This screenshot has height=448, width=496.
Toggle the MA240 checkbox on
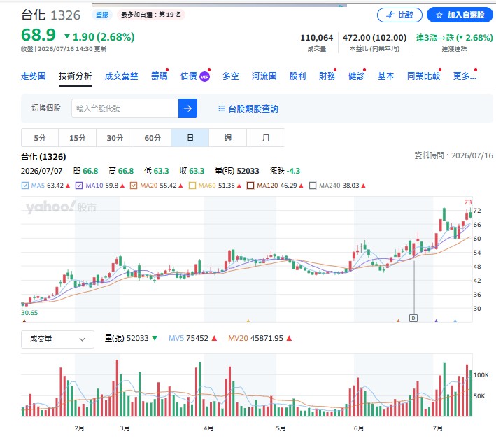coord(313,185)
